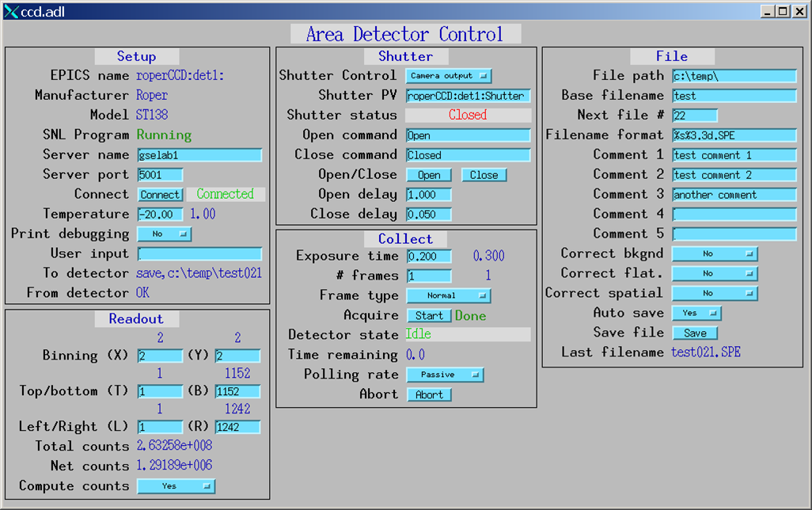Open the Compute counts dropdown
Screen dimensions: 812x510
click(176, 486)
